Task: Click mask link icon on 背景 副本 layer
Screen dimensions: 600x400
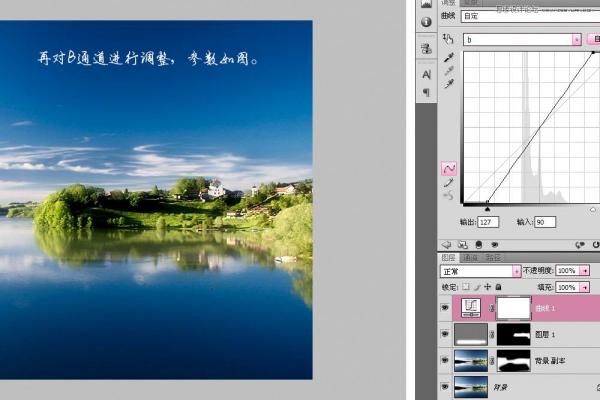Action: click(x=492, y=361)
